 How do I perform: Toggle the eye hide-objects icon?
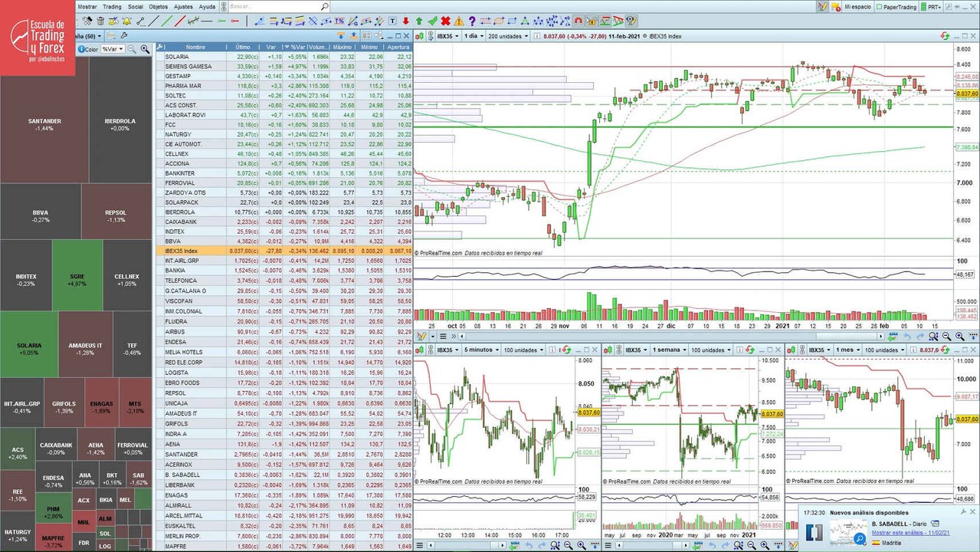coord(631,21)
